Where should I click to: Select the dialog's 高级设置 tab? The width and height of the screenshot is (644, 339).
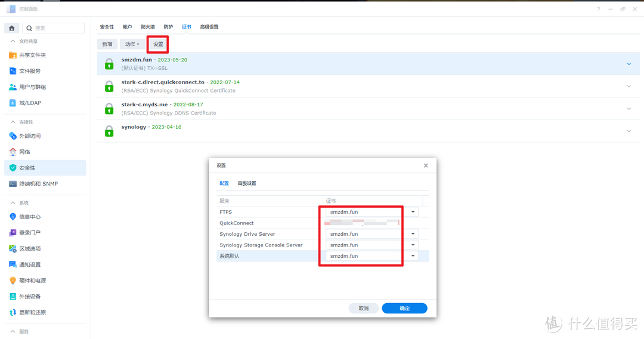(247, 183)
